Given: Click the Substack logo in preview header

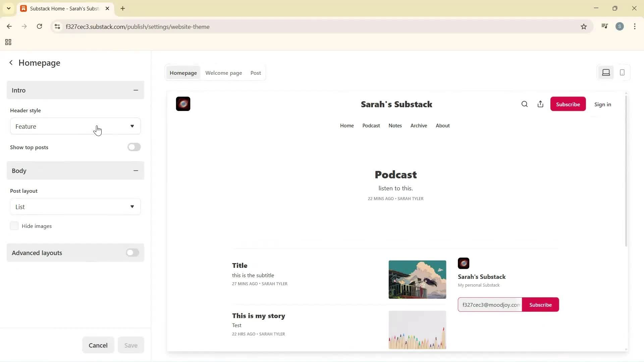Looking at the screenshot, I should pyautogui.click(x=183, y=104).
